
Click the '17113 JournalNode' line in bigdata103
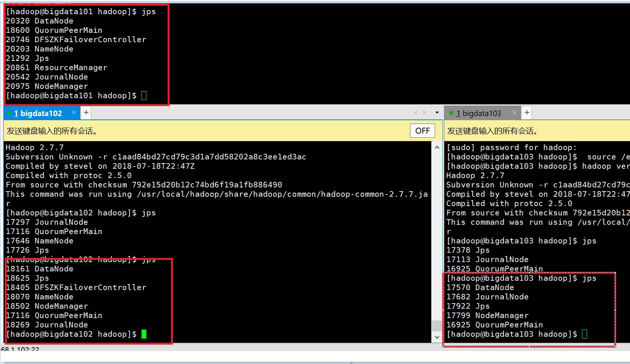pos(487,259)
